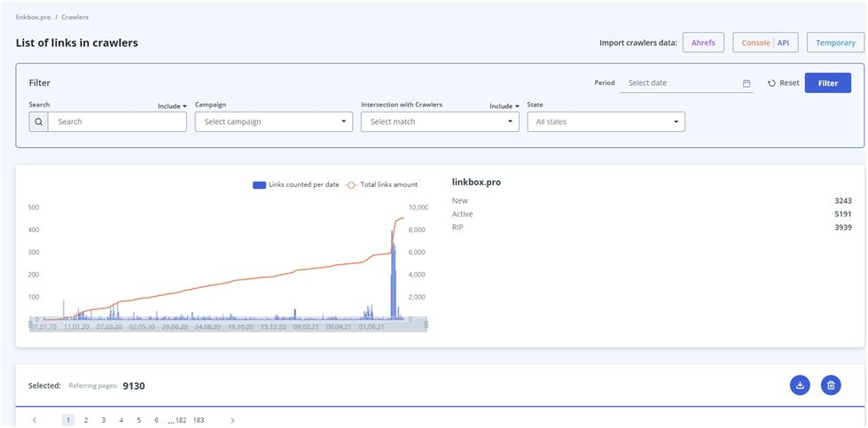The height and width of the screenshot is (428, 868).
Task: Click linkbox.pro breadcrumb link
Action: tap(33, 17)
